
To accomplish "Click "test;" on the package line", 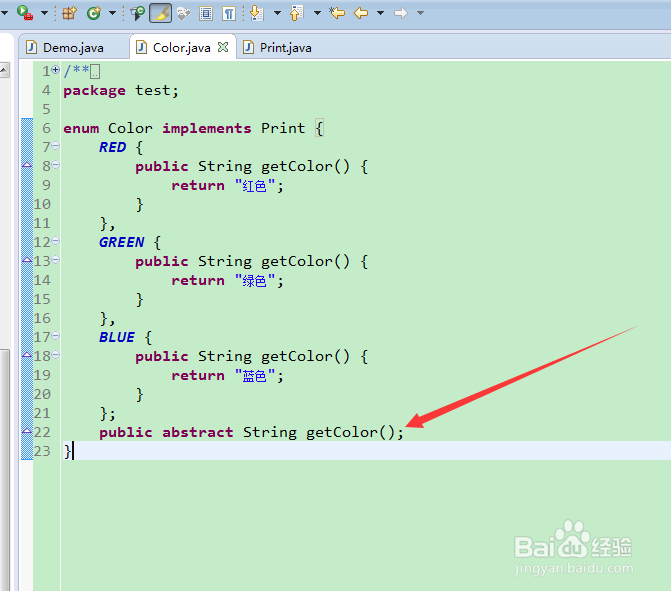I will click(157, 91).
